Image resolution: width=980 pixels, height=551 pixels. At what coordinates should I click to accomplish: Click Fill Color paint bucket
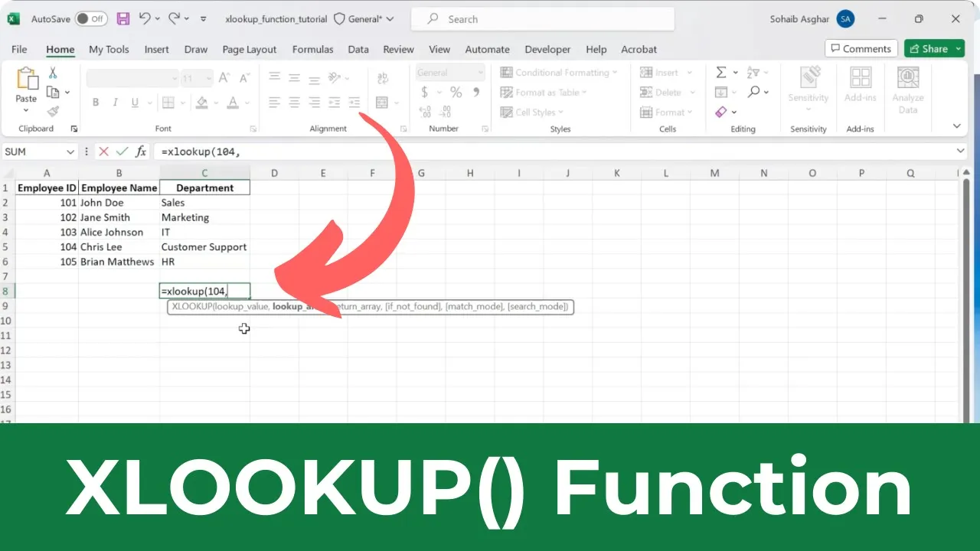point(202,103)
